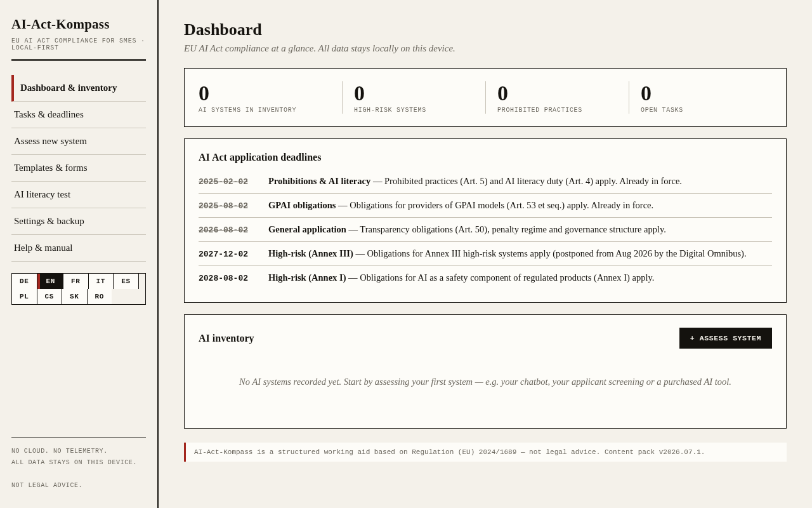Image resolution: width=812 pixels, height=508 pixels.
Task: Select the EN language button
Action: coord(50,281)
